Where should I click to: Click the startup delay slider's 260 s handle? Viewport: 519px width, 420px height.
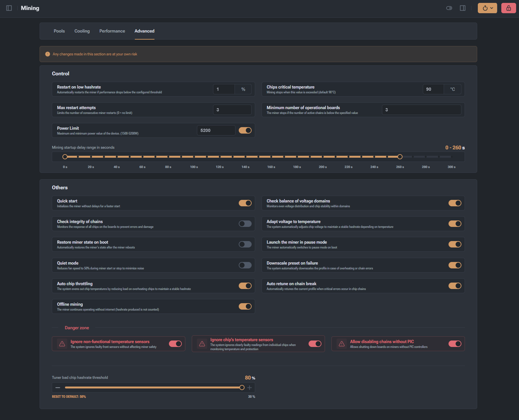(400, 157)
